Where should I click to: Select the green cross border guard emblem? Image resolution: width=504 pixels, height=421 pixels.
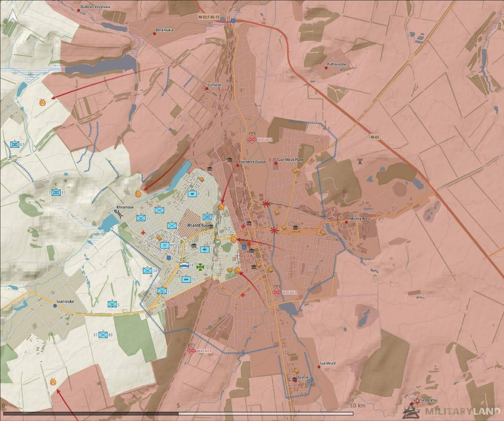201,267
